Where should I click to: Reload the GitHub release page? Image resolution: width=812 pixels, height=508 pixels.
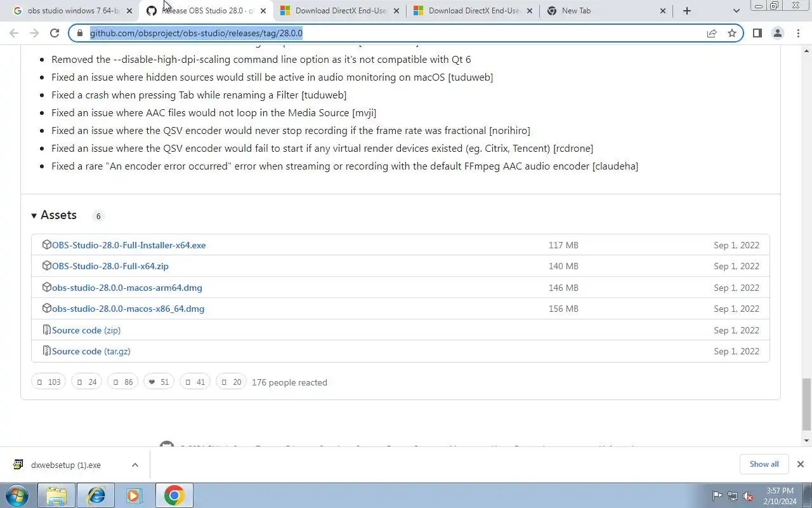click(55, 33)
